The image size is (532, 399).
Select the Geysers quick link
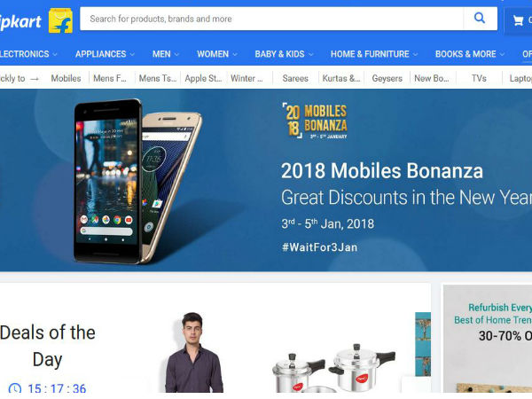387,78
